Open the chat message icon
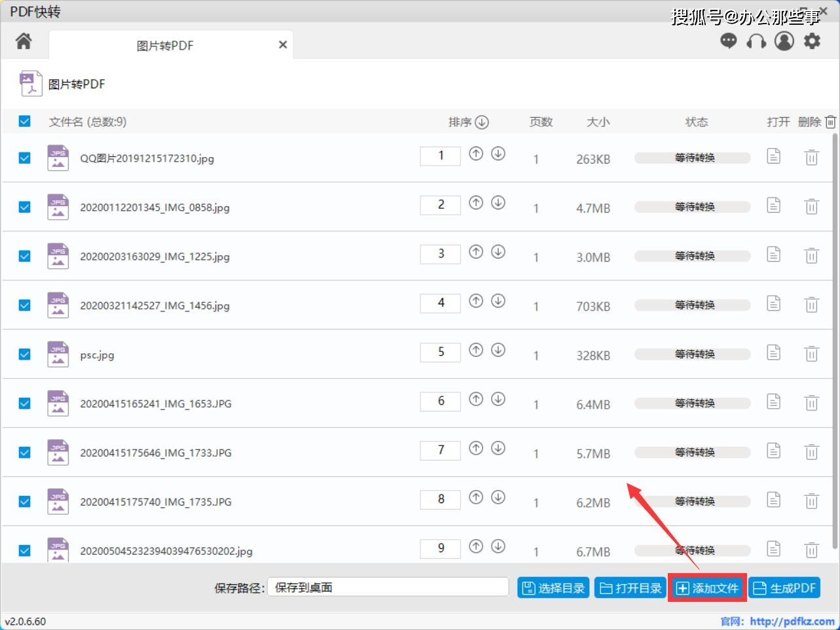Viewport: 840px width, 630px height. pos(728,41)
